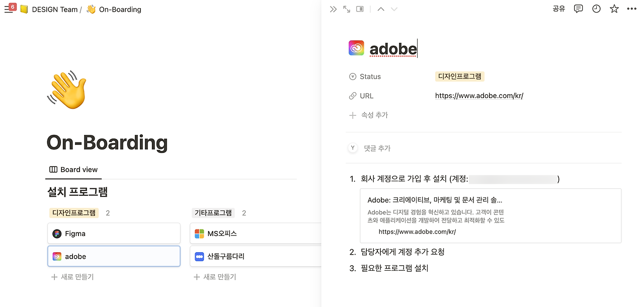Image resolution: width=644 pixels, height=307 pixels.
Task: Go to next page with down chevron
Action: pos(394,9)
